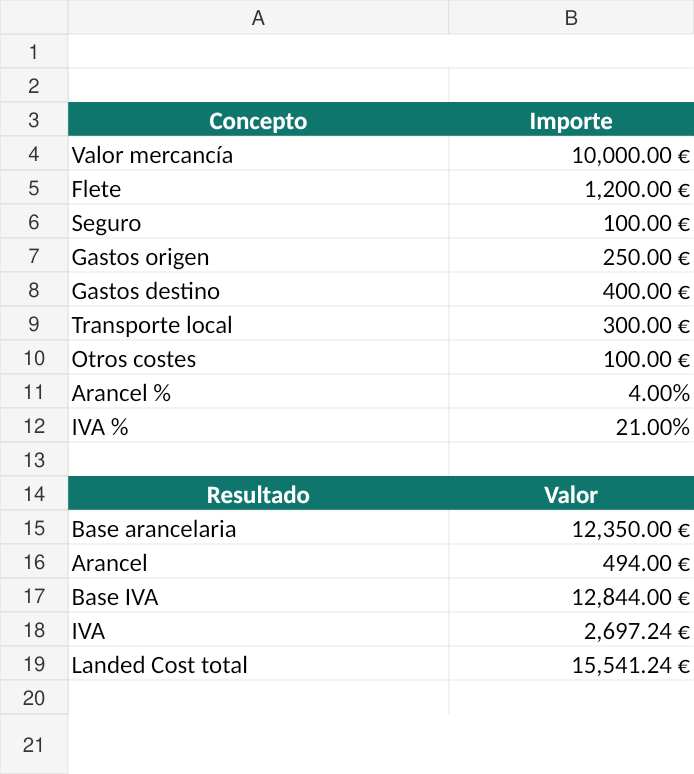Select the 494.00 € cell

point(571,562)
